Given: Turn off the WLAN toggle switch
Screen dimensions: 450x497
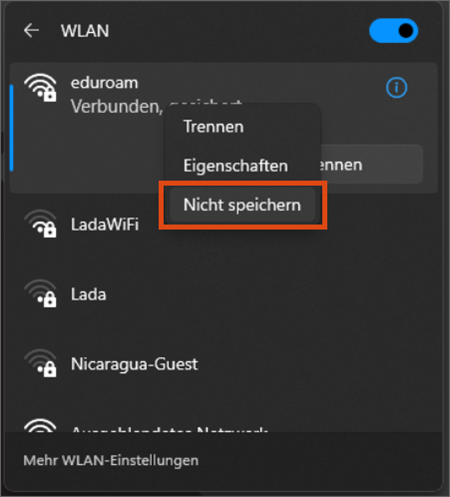Looking at the screenshot, I should click(x=394, y=31).
